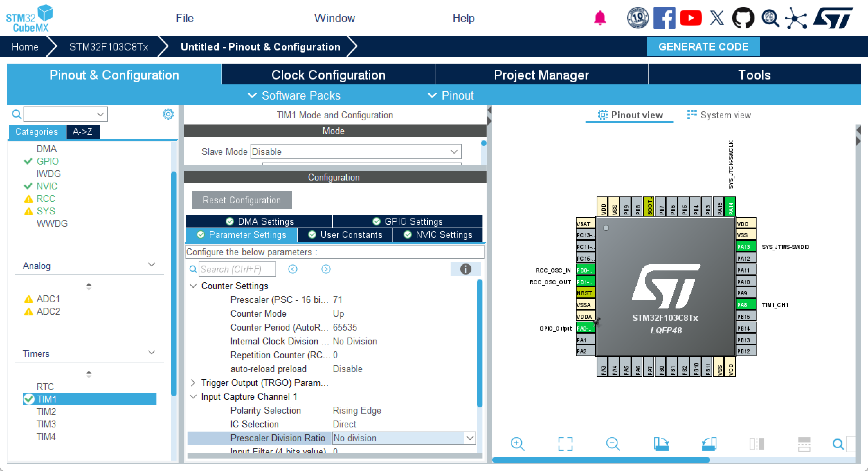Switch to Project Manager tab
Image resolution: width=868 pixels, height=471 pixels.
pyautogui.click(x=541, y=75)
